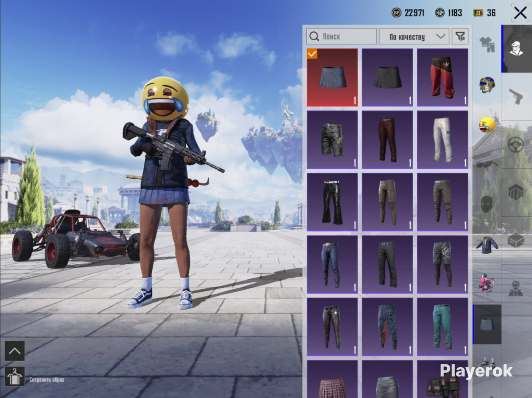The height and width of the screenshot is (398, 532).
Task: Open the helmet skin slot
Action: (487, 84)
